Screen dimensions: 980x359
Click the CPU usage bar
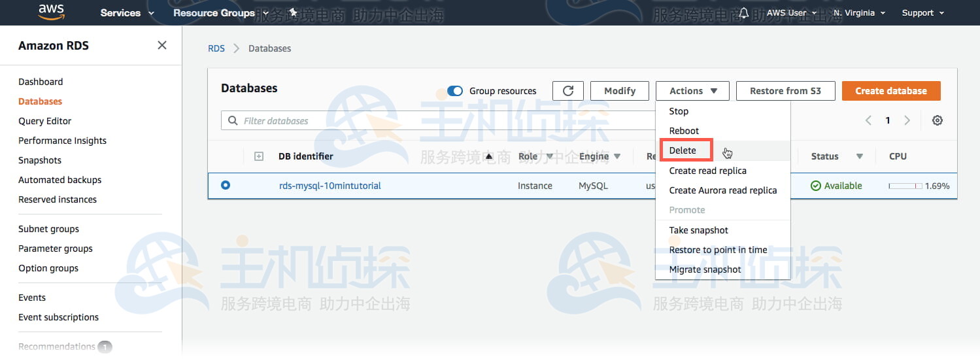tap(904, 186)
